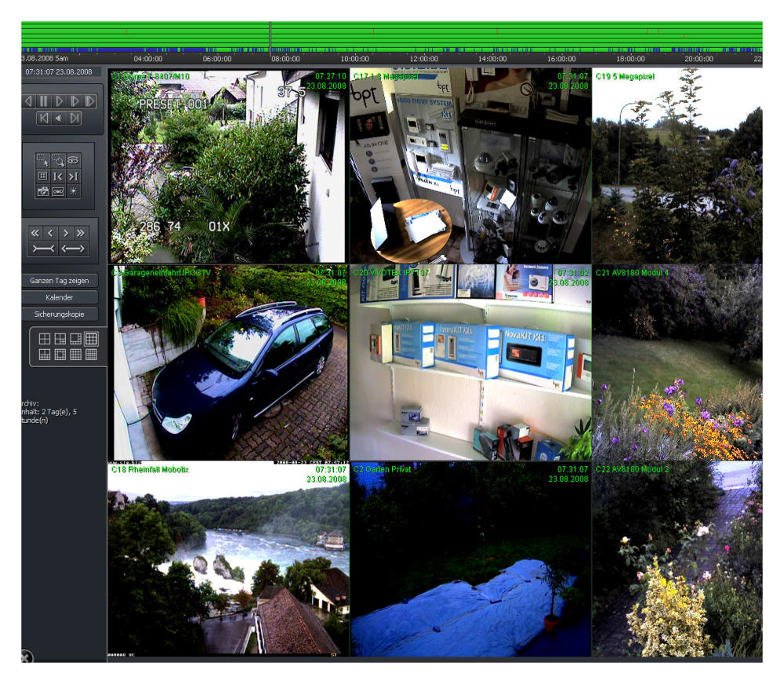
Task: Select the area selection tool
Action: [x=43, y=159]
